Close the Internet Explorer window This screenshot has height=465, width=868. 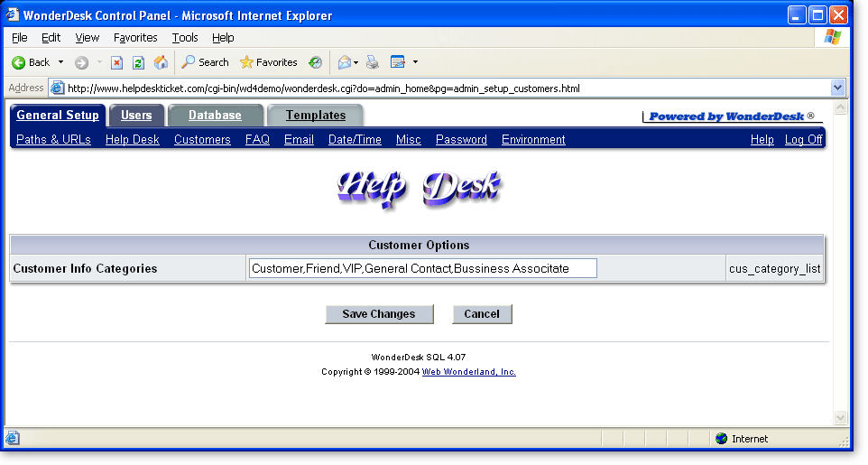(838, 15)
